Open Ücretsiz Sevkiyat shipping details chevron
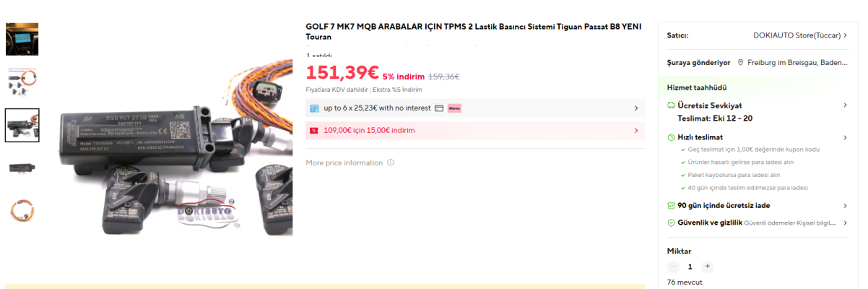The height and width of the screenshot is (289, 868). pos(845,105)
